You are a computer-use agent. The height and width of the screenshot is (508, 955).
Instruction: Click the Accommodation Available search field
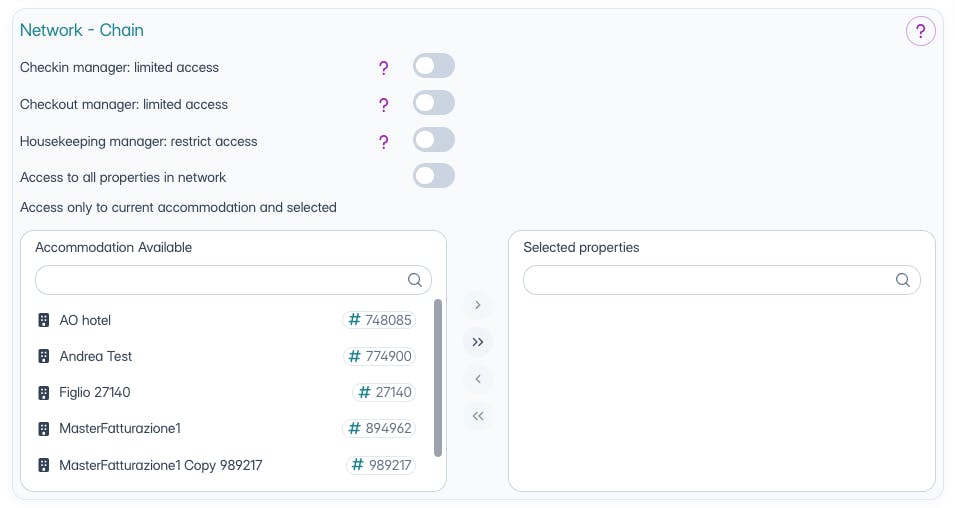pyautogui.click(x=220, y=280)
